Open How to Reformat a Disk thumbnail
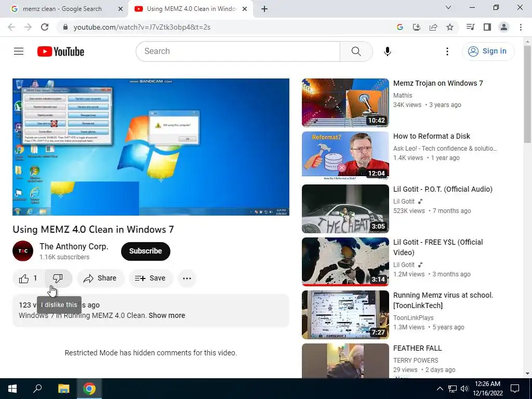This screenshot has height=399, width=532. (x=345, y=156)
